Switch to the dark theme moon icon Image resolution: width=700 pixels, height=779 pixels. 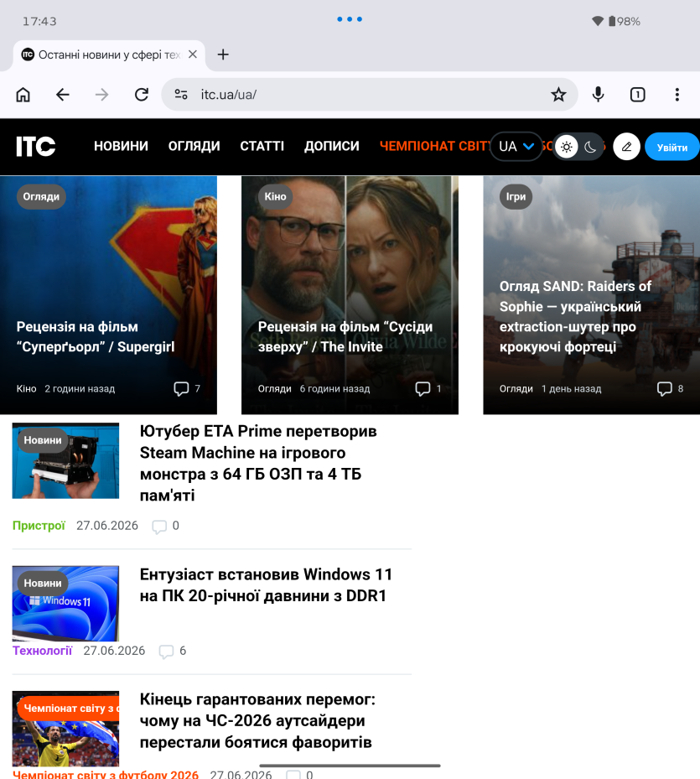[x=590, y=147]
